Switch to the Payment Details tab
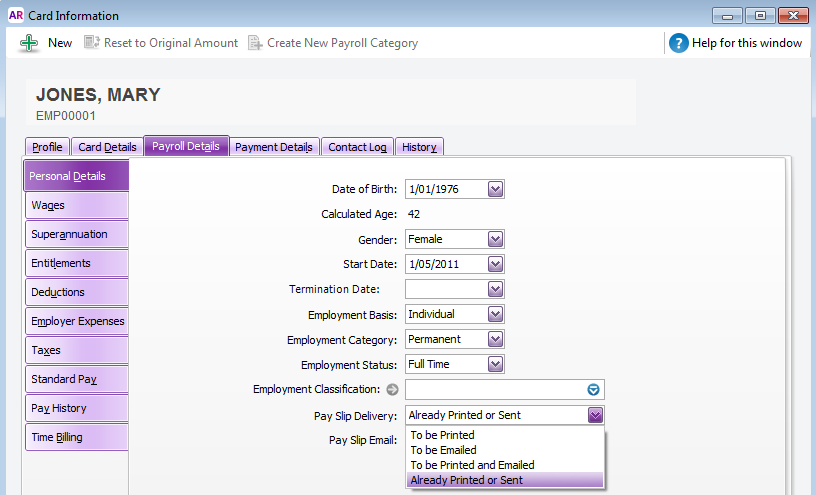Viewport: 816px width, 495px height. (x=274, y=147)
